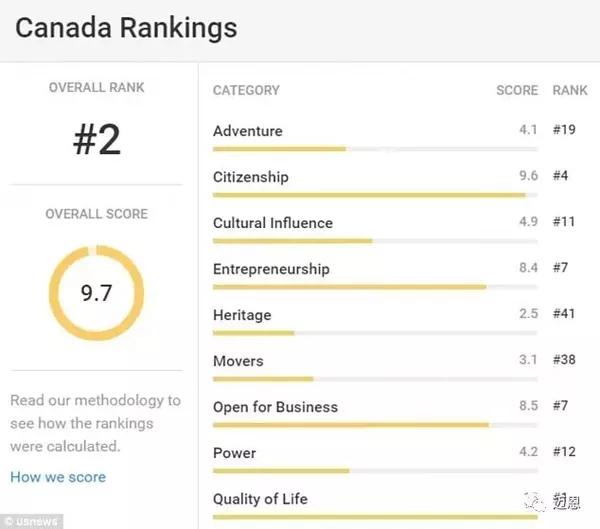
Task: Click the Heritage rank #41 value
Action: pos(564,313)
